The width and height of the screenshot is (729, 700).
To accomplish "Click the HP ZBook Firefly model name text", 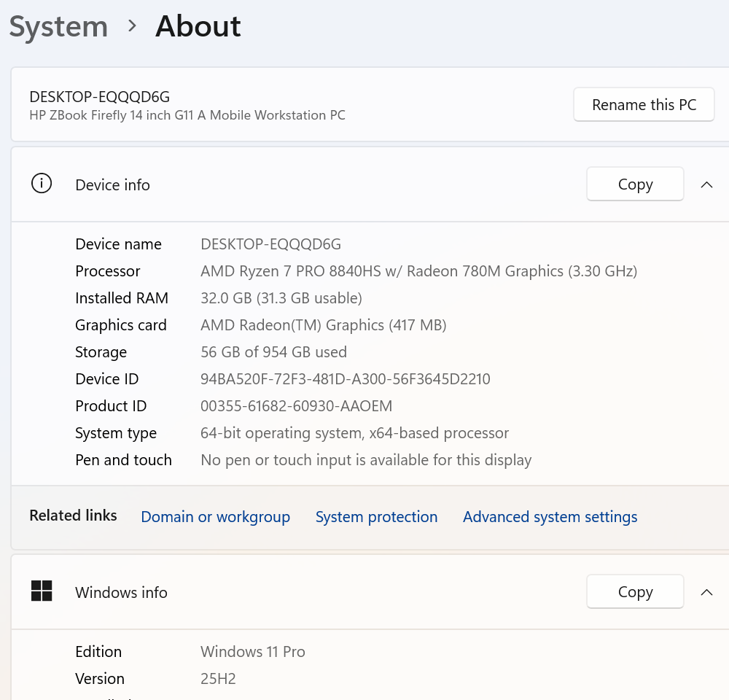I will (187, 115).
